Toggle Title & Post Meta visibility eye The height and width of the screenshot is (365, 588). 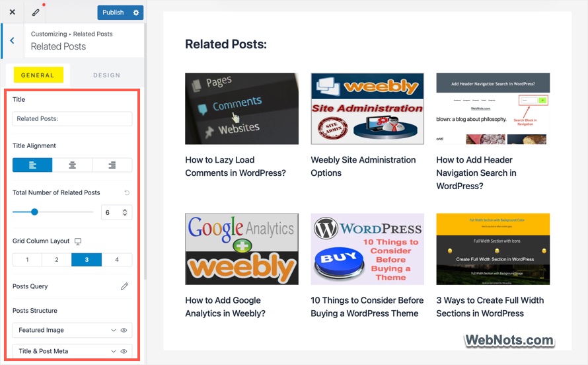click(124, 351)
